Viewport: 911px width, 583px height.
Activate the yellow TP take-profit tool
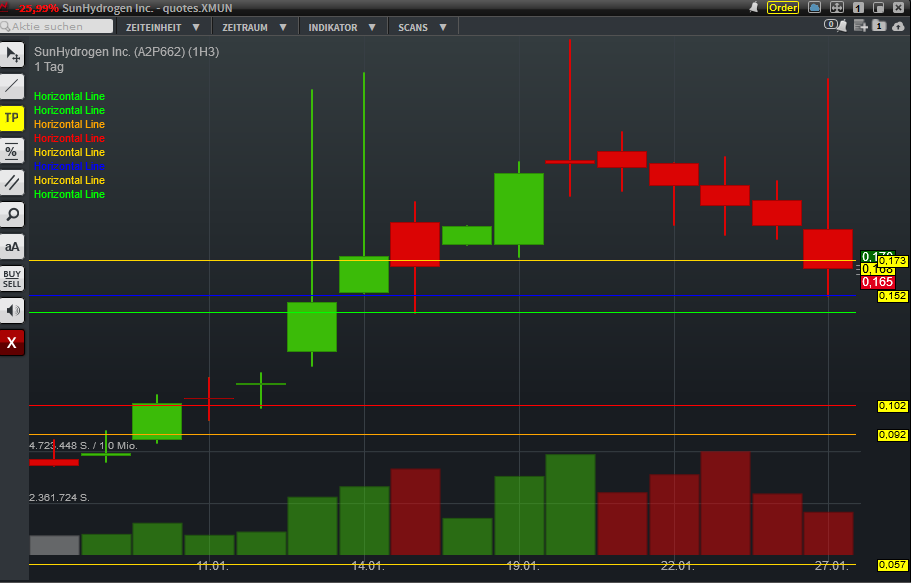coord(12,119)
